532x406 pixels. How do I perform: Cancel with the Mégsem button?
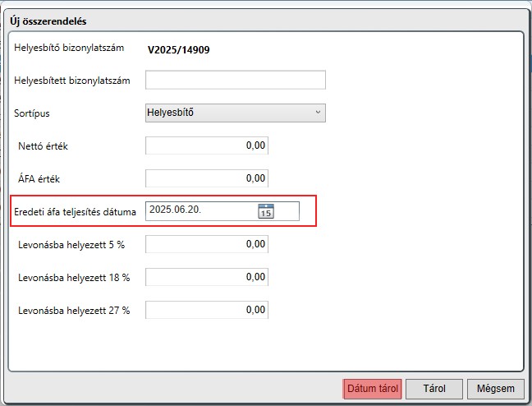coord(496,389)
